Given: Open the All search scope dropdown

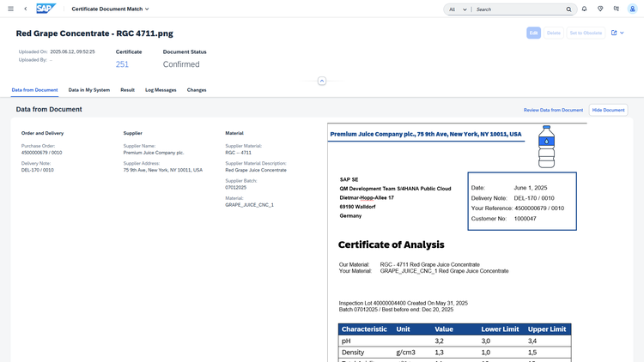Looking at the screenshot, I should pyautogui.click(x=458, y=9).
